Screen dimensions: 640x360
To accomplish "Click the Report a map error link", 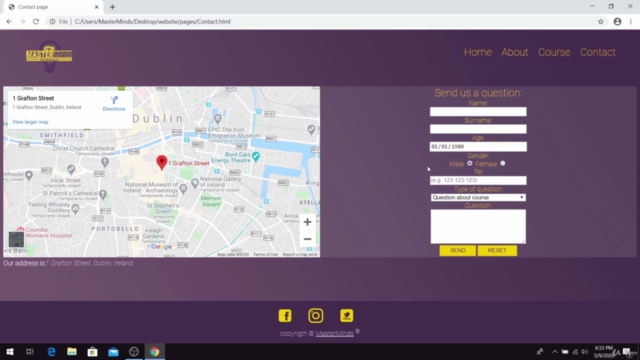I will (x=300, y=254).
